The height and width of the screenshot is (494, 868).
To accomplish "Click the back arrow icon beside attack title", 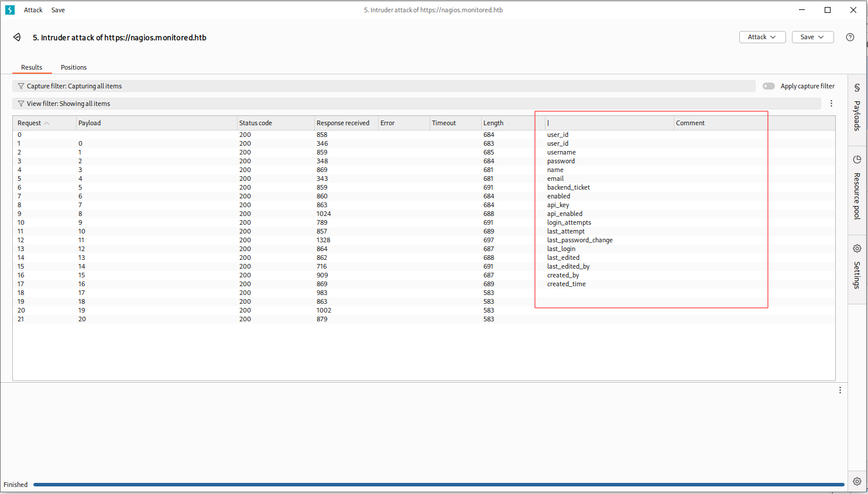I will tap(17, 37).
